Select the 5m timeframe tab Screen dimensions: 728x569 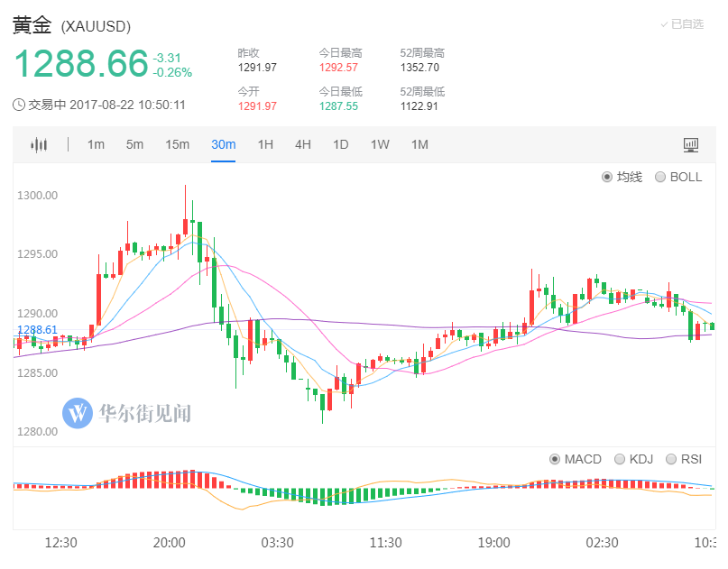pyautogui.click(x=134, y=145)
